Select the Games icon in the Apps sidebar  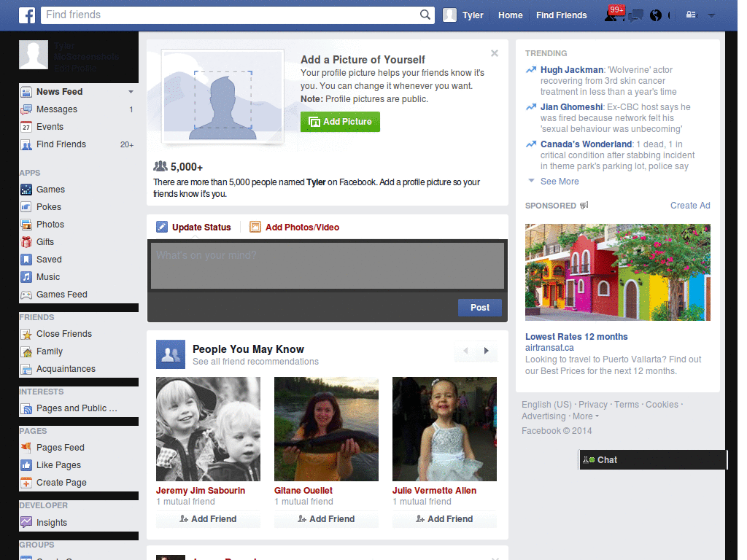click(25, 189)
